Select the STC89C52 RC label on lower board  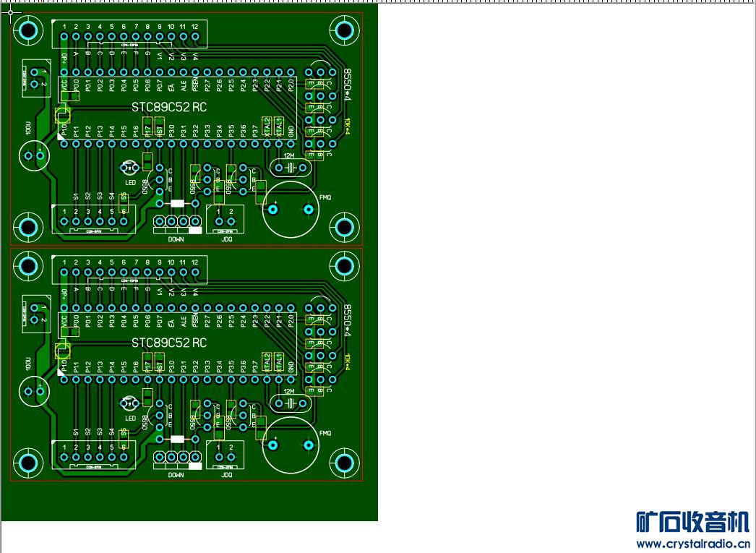pos(169,343)
